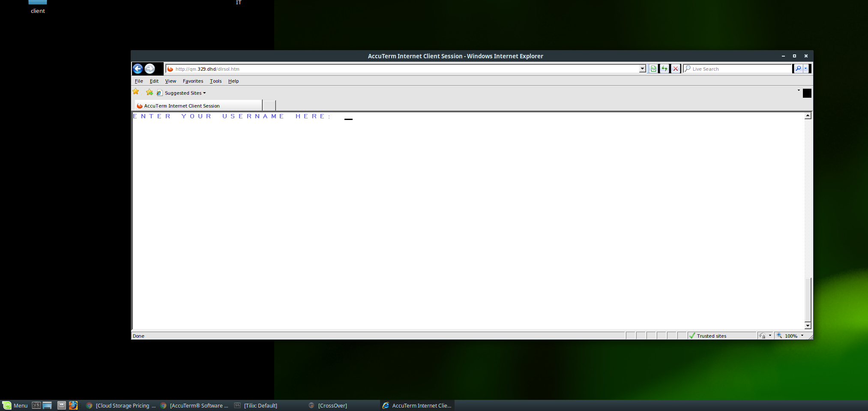The image size is (868, 411).
Task: Stop loading with the red X
Action: (x=676, y=69)
